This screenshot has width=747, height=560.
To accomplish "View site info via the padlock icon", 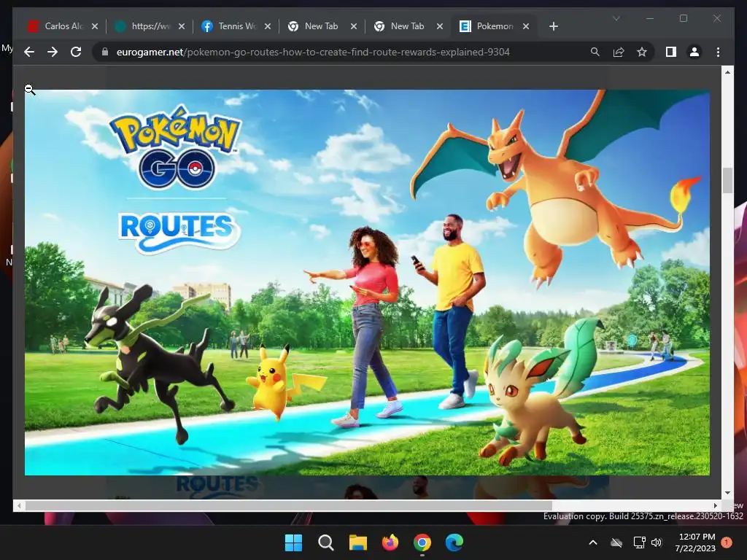I will [x=105, y=52].
